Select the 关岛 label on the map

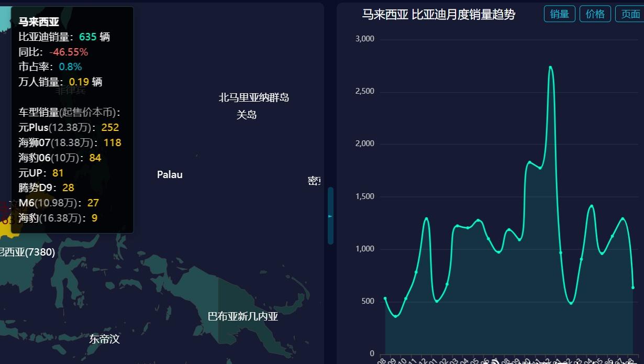click(x=247, y=114)
